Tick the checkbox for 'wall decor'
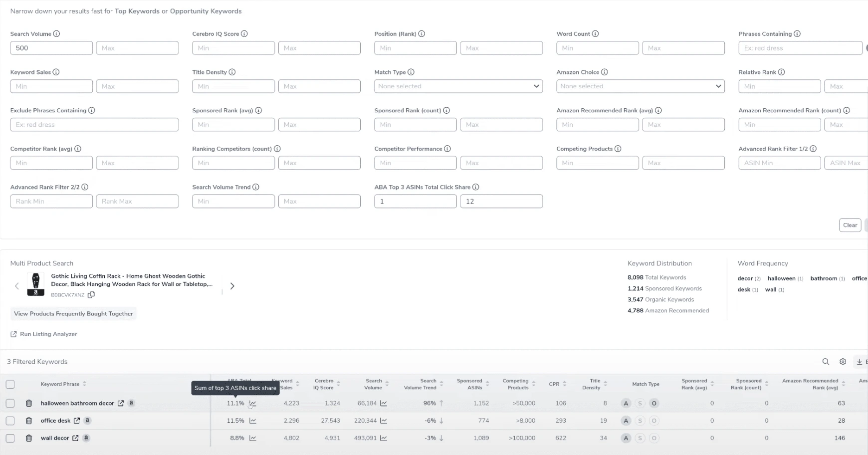 pyautogui.click(x=10, y=438)
